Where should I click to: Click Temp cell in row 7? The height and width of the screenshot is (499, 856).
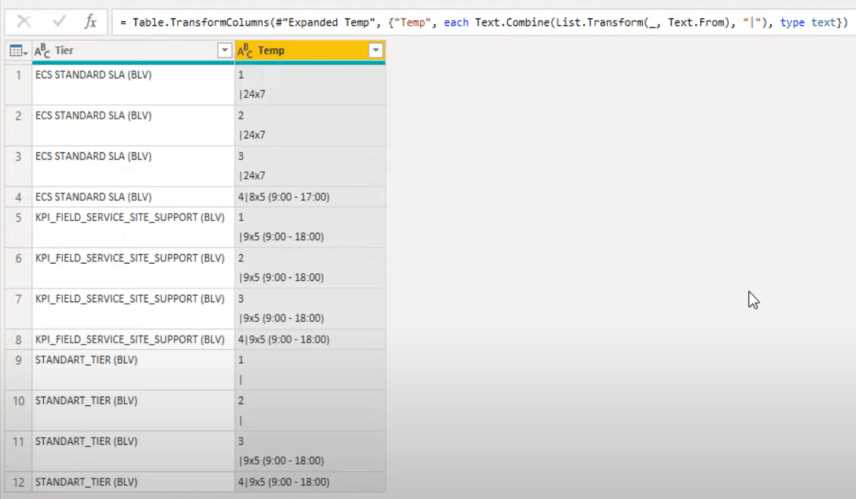coord(310,308)
